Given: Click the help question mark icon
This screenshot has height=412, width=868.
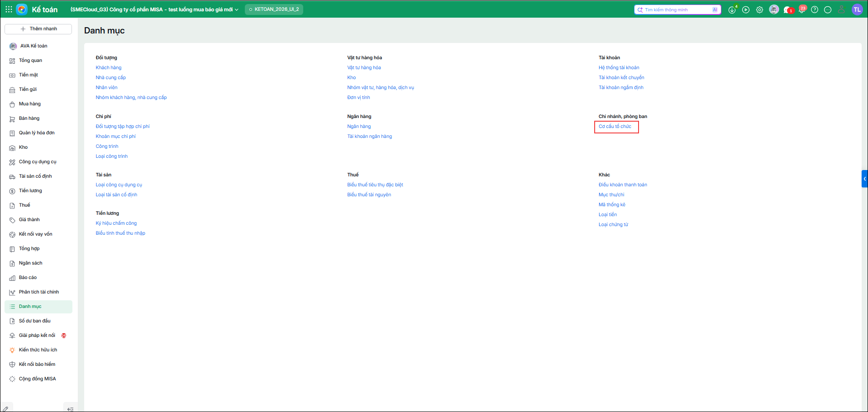Looking at the screenshot, I should coord(815,9).
